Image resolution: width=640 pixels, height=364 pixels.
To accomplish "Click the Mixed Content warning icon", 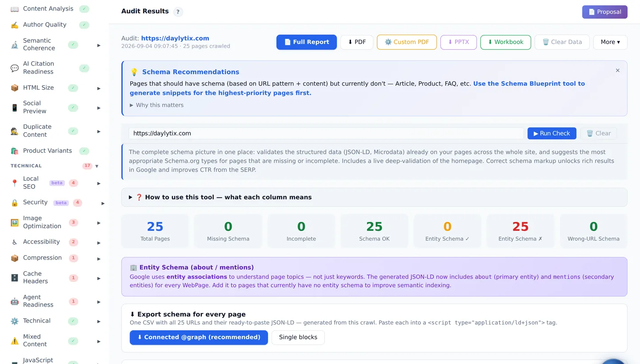I will coord(15,340).
